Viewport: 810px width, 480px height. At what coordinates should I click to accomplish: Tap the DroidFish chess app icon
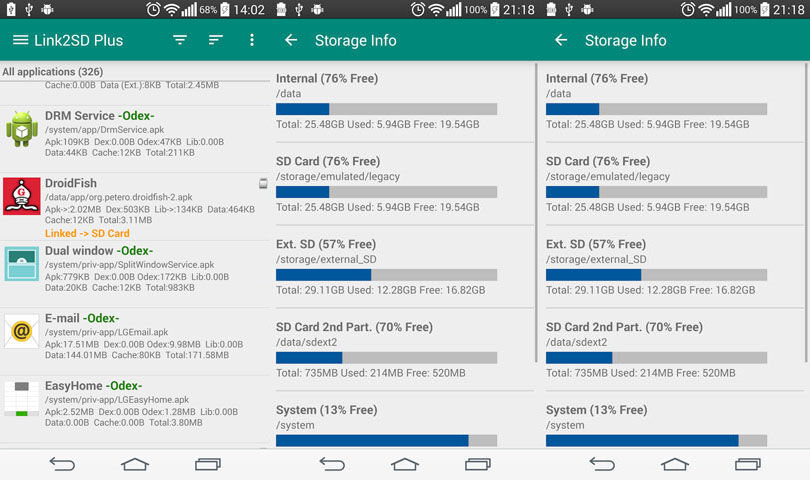(x=22, y=196)
